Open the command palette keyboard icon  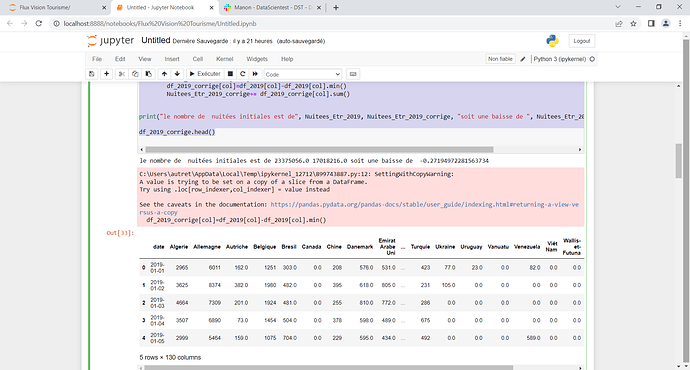pyautogui.click(x=353, y=74)
